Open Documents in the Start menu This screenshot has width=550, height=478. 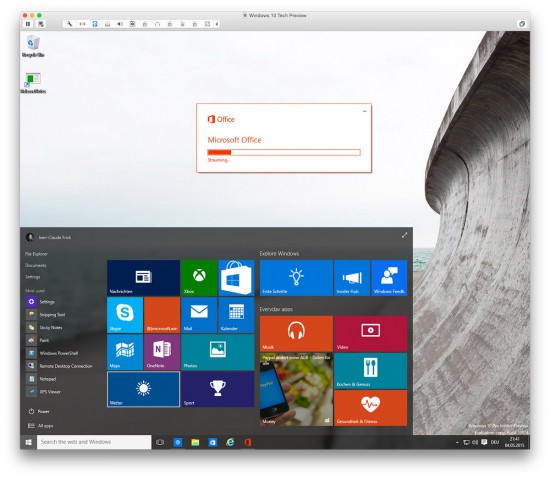35,265
